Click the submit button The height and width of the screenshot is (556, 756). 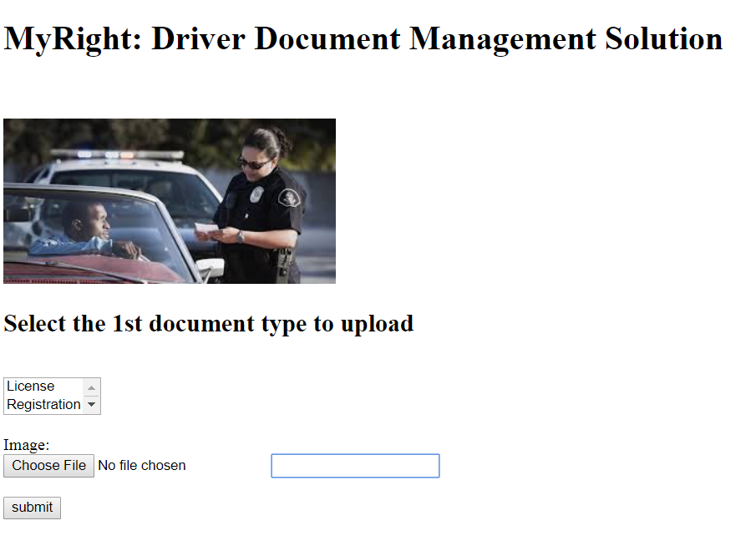coord(32,508)
